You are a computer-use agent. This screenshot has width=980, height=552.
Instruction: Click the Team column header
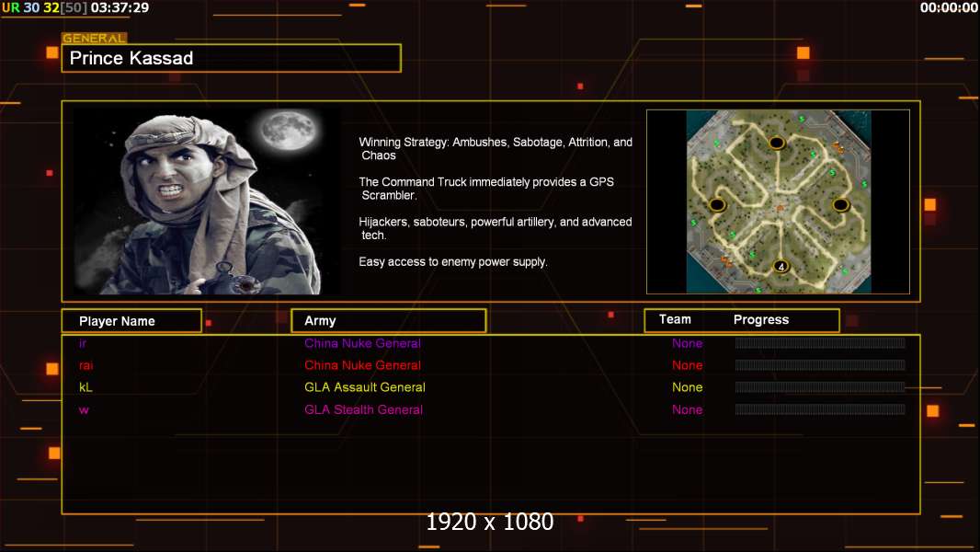(675, 319)
